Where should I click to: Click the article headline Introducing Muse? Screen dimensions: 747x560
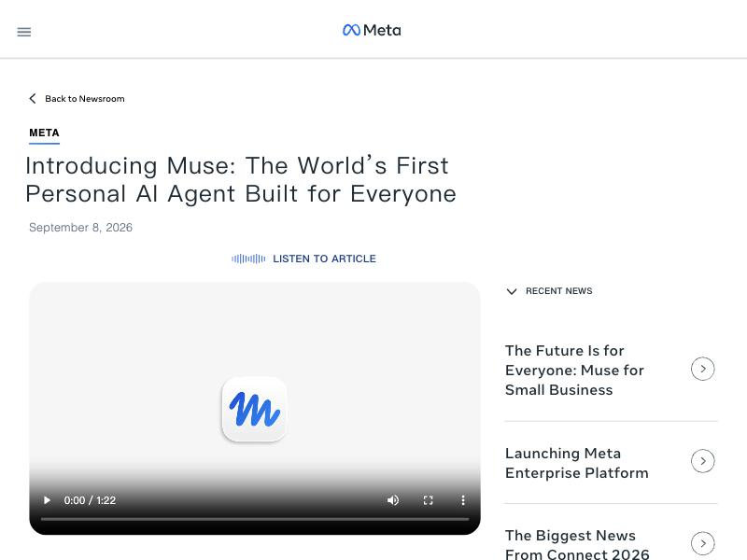point(241,179)
